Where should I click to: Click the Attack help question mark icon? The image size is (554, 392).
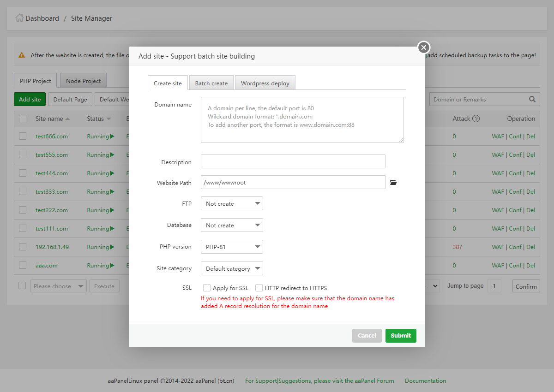point(476,119)
